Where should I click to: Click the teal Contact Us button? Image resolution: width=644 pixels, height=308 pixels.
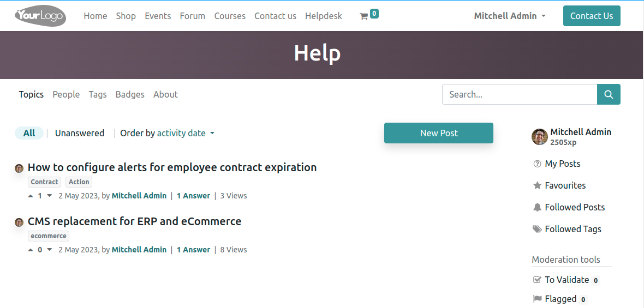(x=592, y=16)
